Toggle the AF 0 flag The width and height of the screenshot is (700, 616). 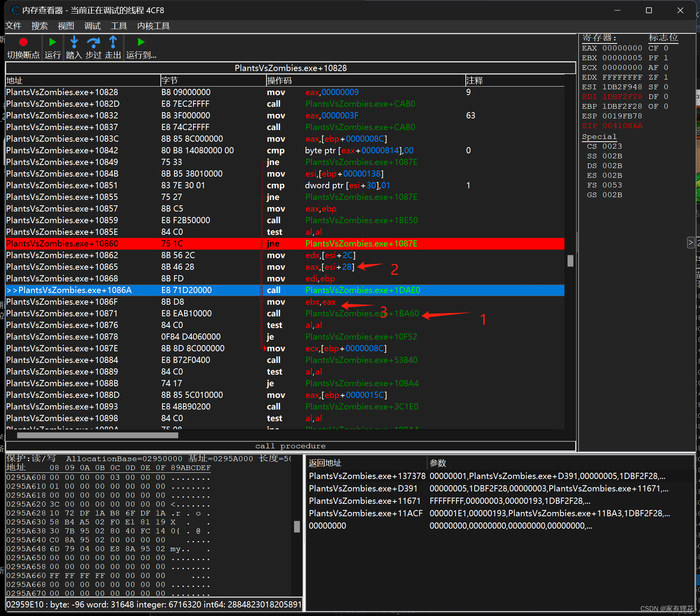coord(658,68)
